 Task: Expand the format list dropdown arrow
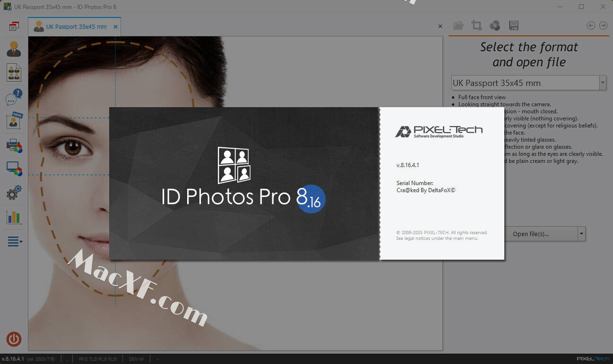pos(603,83)
